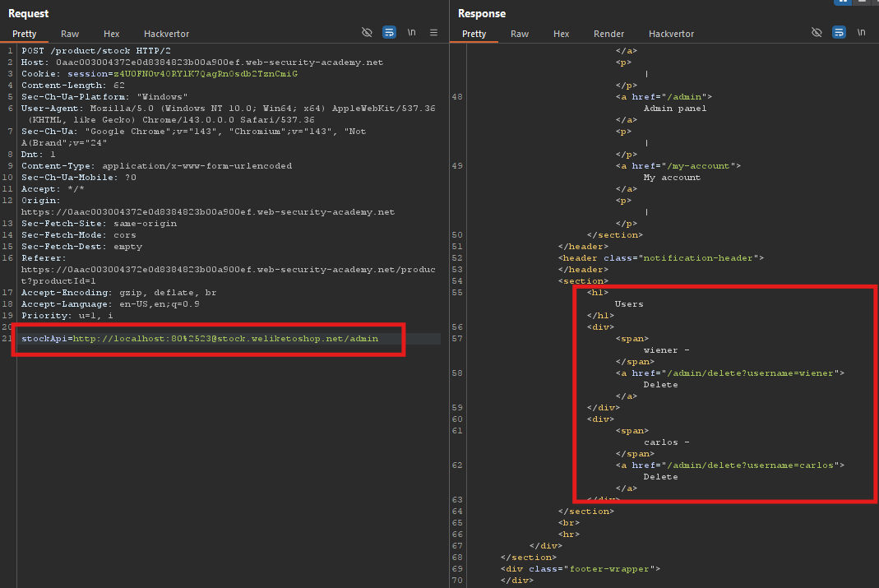879x588 pixels.
Task: Click the 'Referer:' header label
Action: pyautogui.click(x=44, y=258)
